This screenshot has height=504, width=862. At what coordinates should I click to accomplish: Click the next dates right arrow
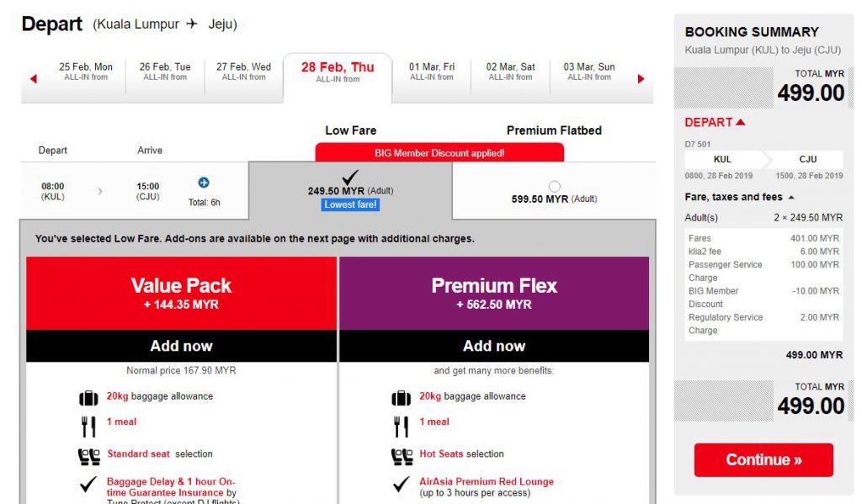[641, 79]
